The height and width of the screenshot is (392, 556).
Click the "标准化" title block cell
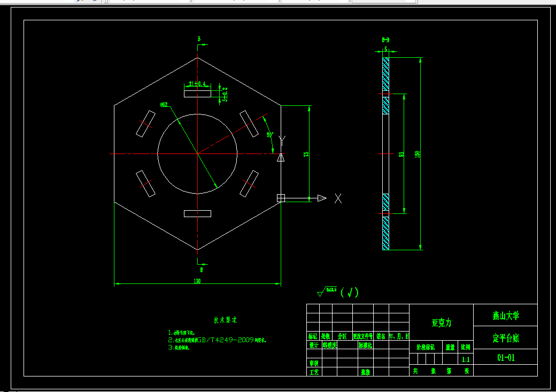(366, 345)
